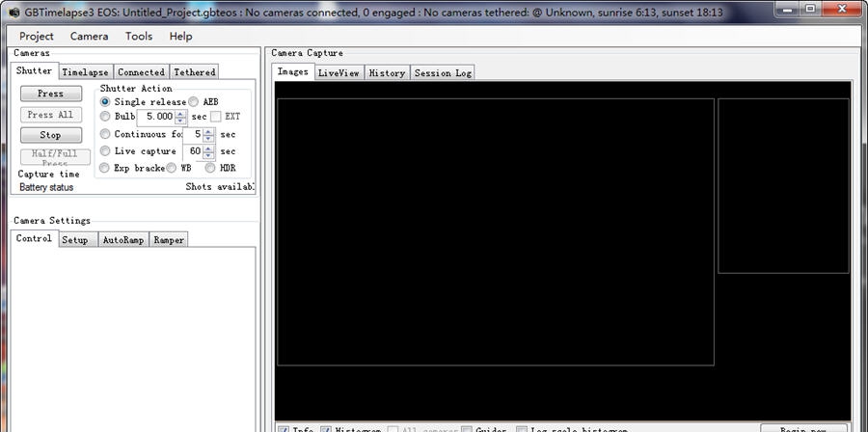
Task: Enable the HDR bracketing option
Action: [211, 168]
